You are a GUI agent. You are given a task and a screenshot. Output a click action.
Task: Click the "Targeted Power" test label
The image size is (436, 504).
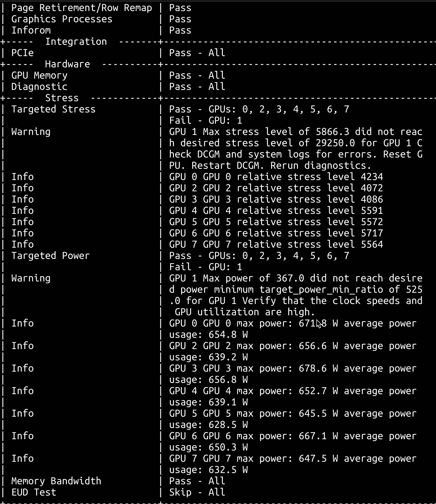50,256
